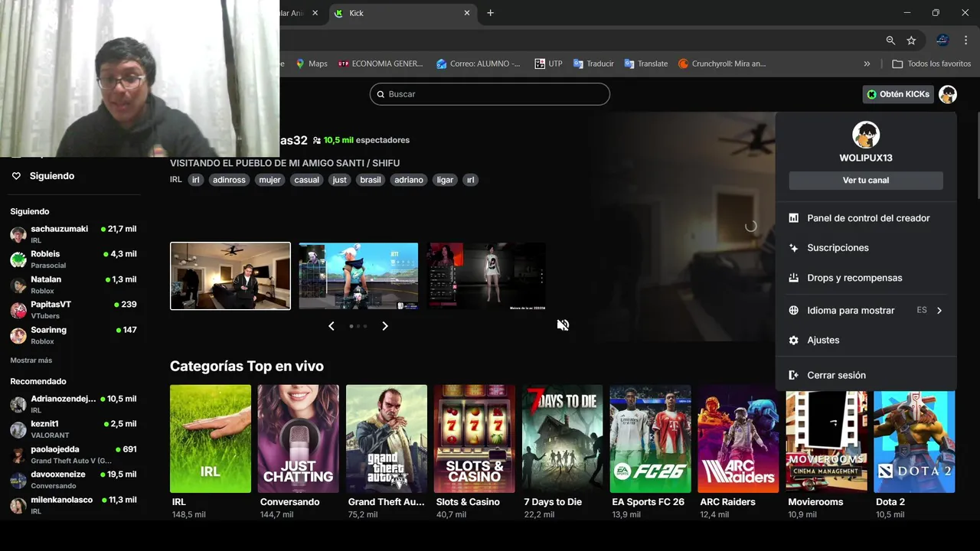The height and width of the screenshot is (551, 980).
Task: Click the just stream tag
Action: (x=339, y=180)
